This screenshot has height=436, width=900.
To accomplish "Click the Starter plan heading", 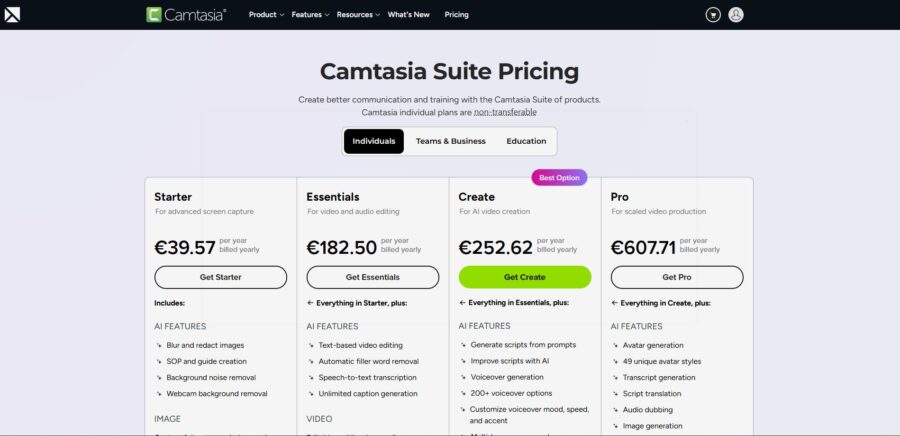I will coord(173,197).
